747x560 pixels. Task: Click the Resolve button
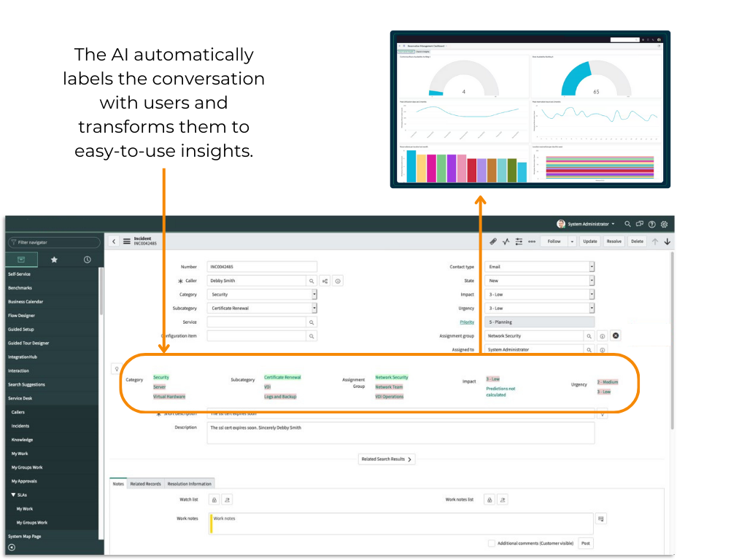[614, 241]
